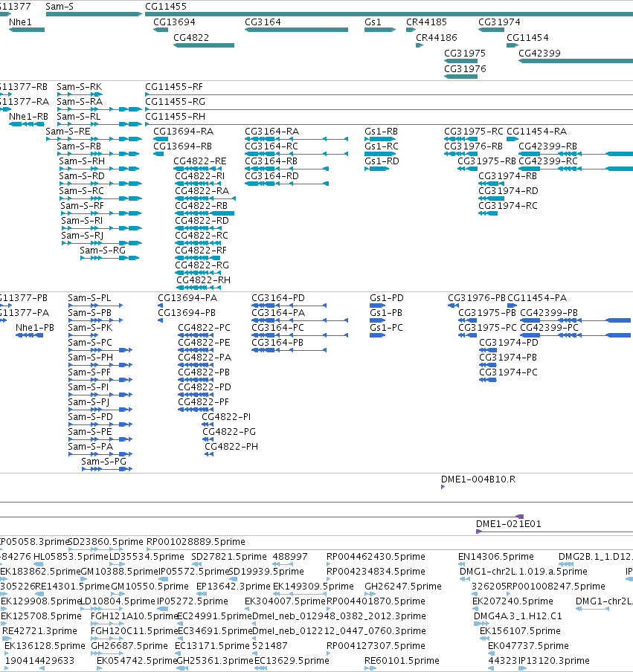Click transcript CG31975-RC
Viewport: 633px width, 672px height.
474,132
